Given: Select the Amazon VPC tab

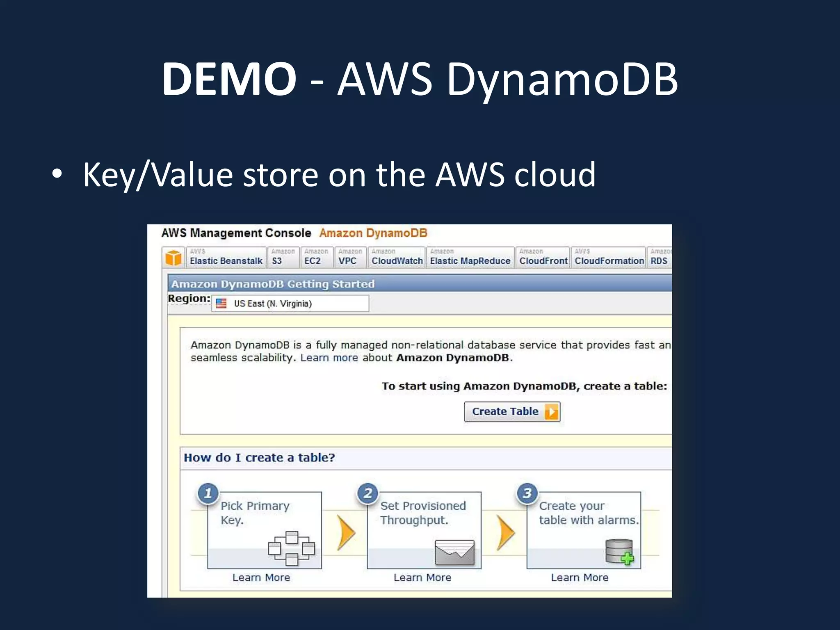Looking at the screenshot, I should [x=350, y=257].
